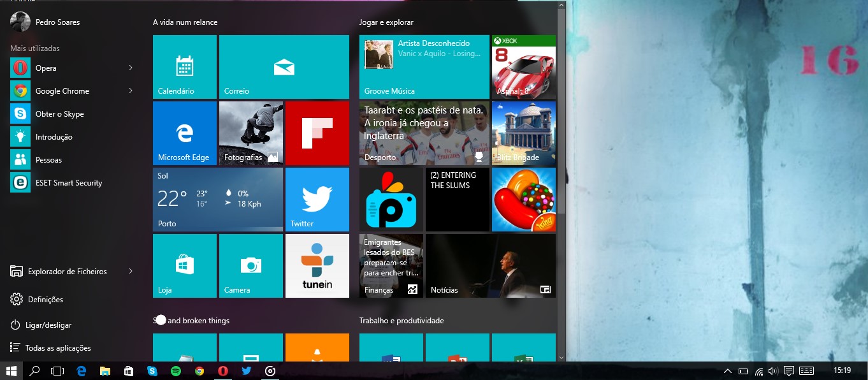Expand the Opera jump list chevron
Screen dimensions: 868x380
[x=131, y=68]
